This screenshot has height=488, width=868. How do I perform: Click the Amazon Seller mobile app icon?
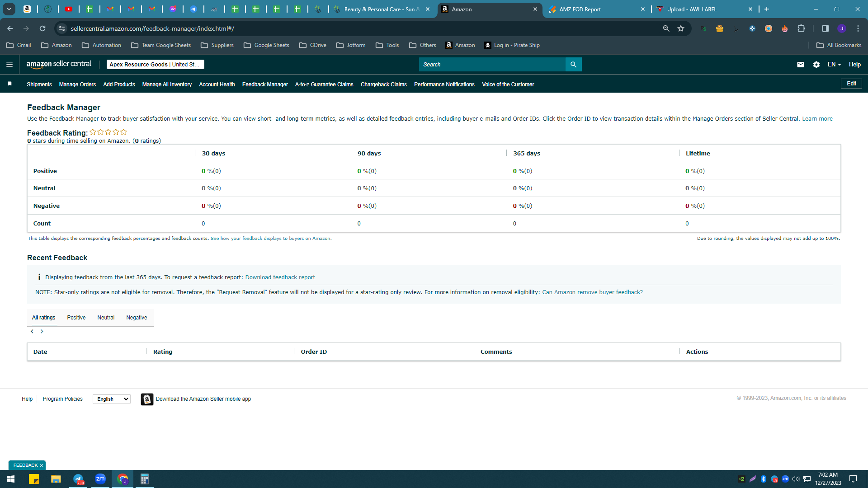pyautogui.click(x=147, y=399)
